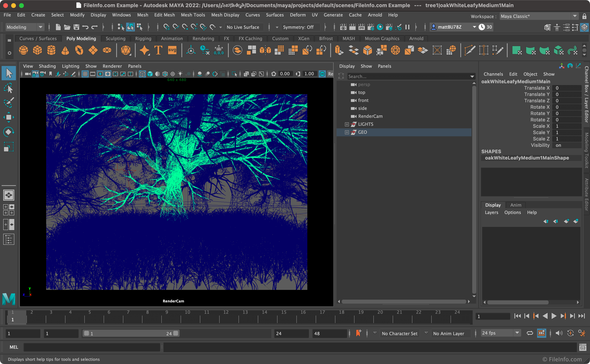The height and width of the screenshot is (364, 590).
Task: Expand the GEO group in outliner
Action: pyautogui.click(x=347, y=132)
